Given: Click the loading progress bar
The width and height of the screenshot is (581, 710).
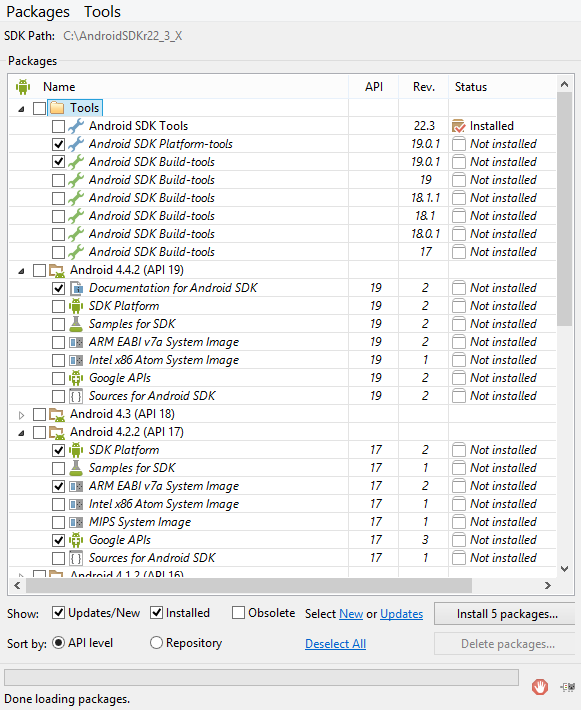Looking at the screenshot, I should pos(261,677).
